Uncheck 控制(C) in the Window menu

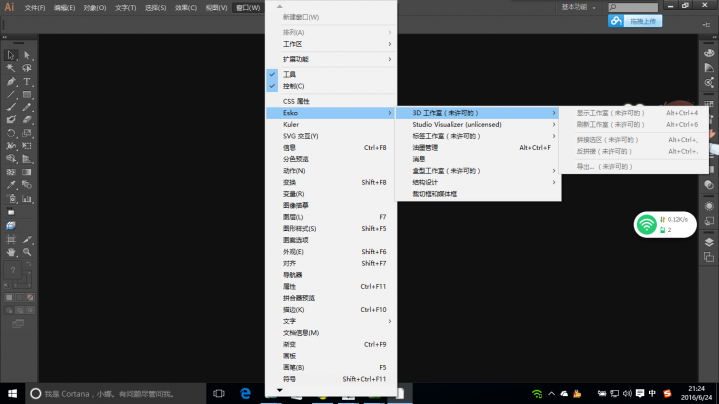pyautogui.click(x=293, y=86)
